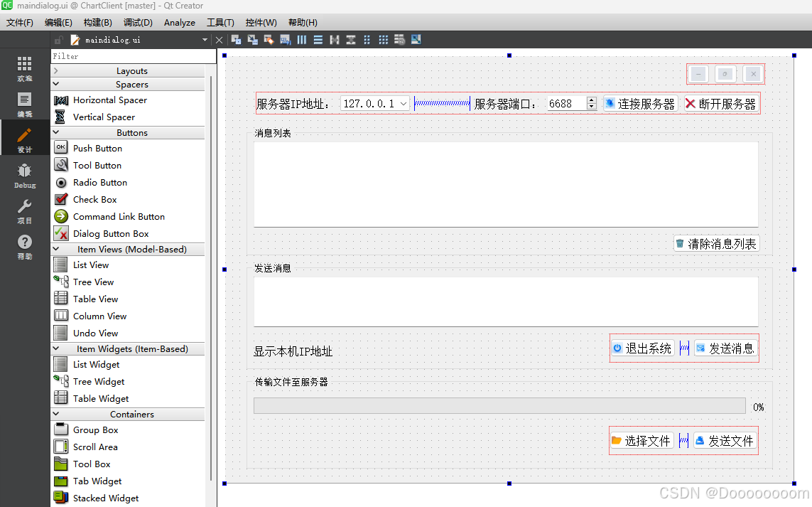This screenshot has height=507, width=812.
Task: Open the 工具(T) menu
Action: (221, 22)
